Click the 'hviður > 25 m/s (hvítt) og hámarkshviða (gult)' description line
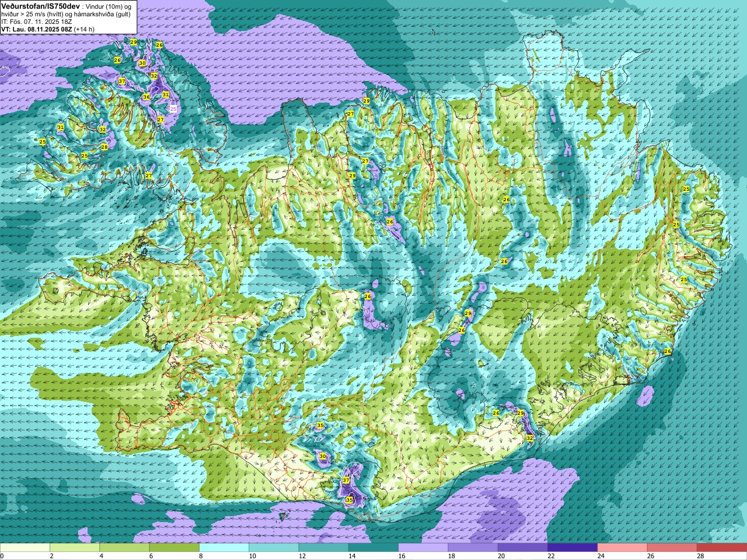Viewport: 747px width, 560px height. point(66,14)
